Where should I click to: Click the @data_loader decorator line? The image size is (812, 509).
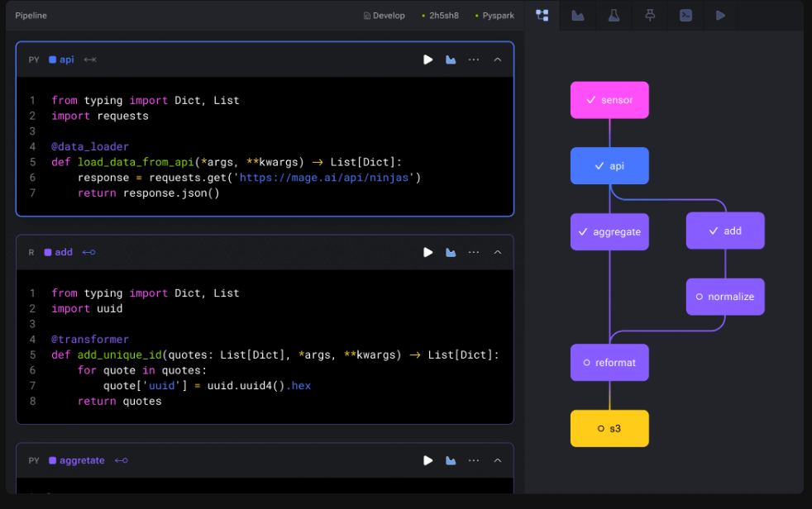90,146
